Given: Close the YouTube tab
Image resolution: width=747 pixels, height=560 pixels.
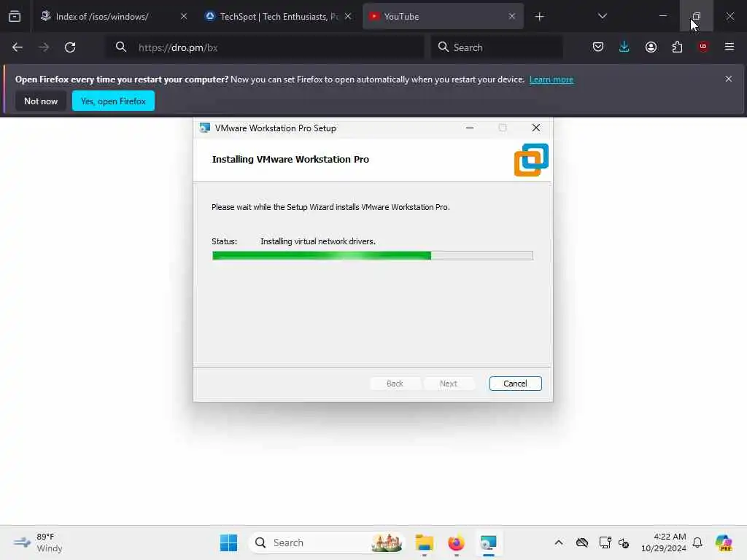Looking at the screenshot, I should 511,17.
